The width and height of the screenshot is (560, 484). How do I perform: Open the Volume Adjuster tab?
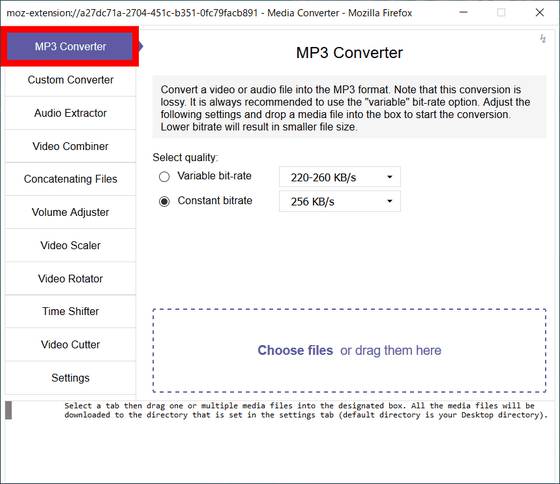pyautogui.click(x=70, y=212)
